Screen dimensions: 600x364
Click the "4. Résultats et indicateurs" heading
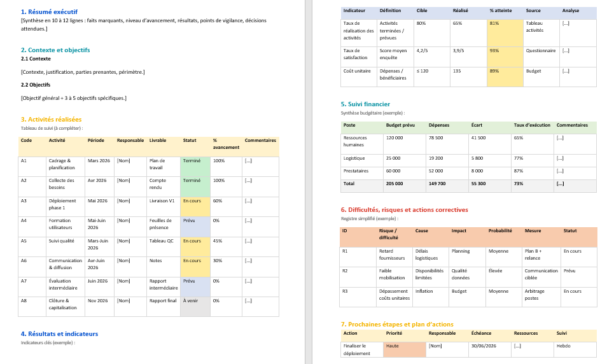point(59,333)
